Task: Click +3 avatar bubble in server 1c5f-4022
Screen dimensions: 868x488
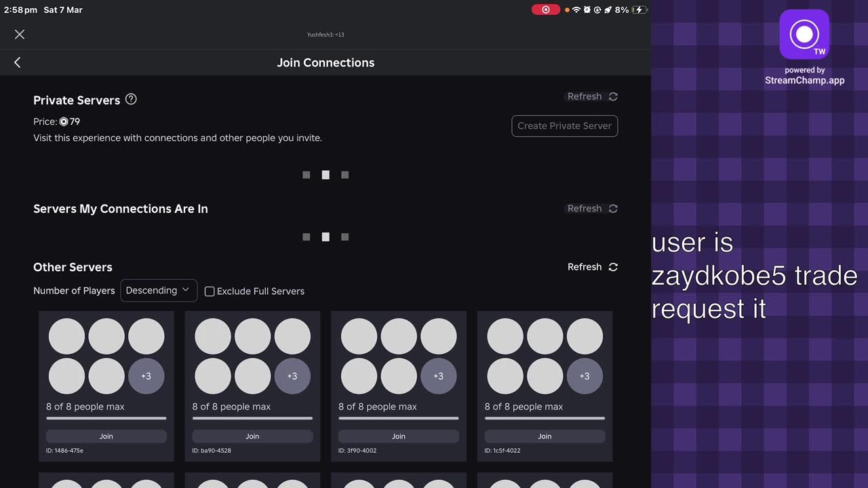Action: point(585,376)
